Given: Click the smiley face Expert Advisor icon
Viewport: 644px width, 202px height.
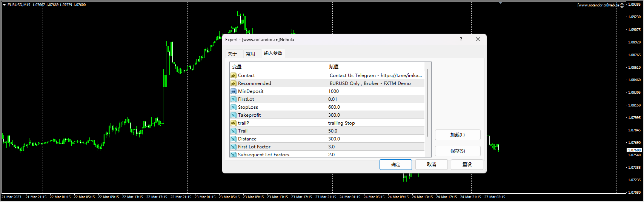Looking at the screenshot, I should [622, 5].
